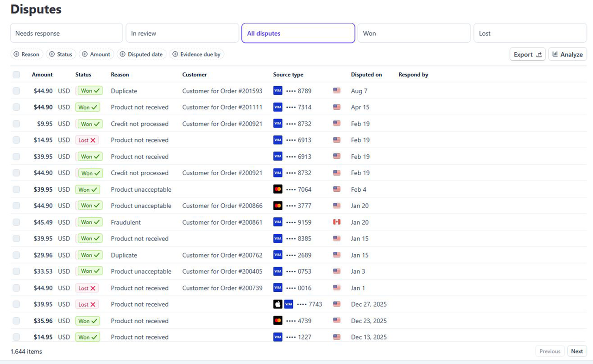Screen dimensions: 593x364
Task: Check the box for the $35.96 dispute
Action: tap(16, 321)
